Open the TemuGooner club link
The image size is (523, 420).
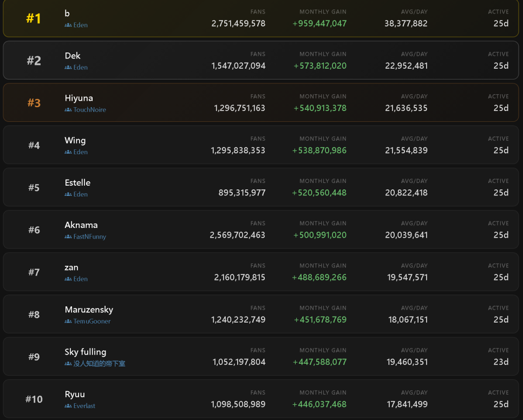coord(92,321)
